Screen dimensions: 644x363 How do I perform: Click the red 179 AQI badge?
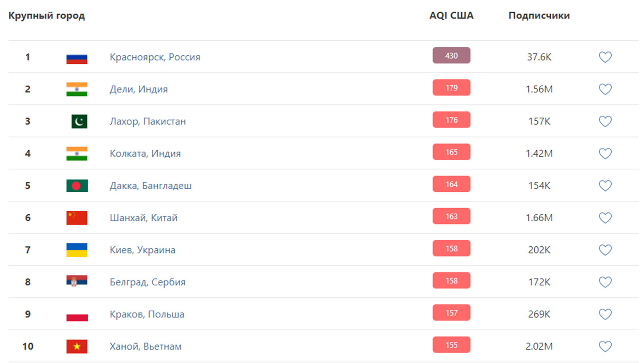(x=451, y=88)
